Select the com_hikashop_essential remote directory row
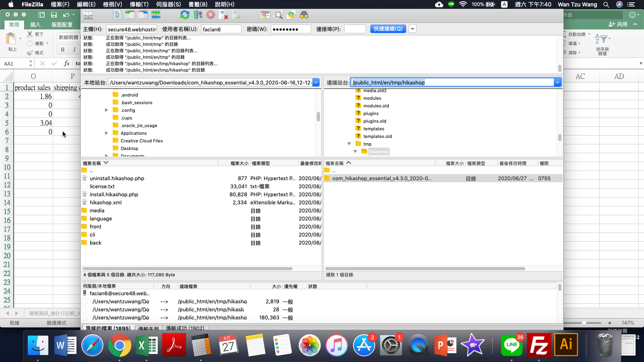Image resolution: width=644 pixels, height=362 pixels. (443, 178)
